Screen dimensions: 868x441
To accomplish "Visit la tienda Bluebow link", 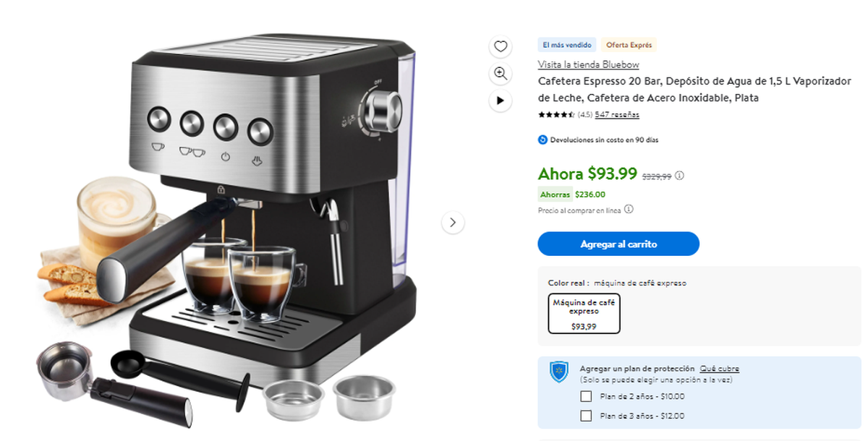I will point(588,64).
